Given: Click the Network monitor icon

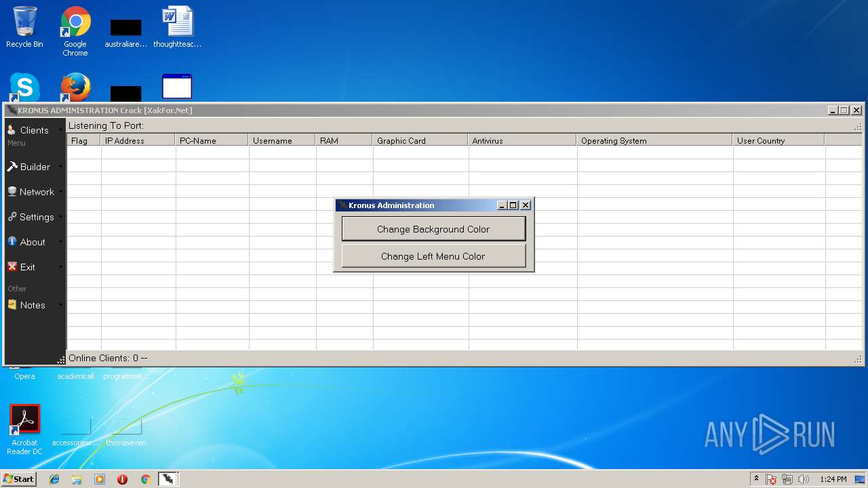Looking at the screenshot, I should tap(12, 191).
